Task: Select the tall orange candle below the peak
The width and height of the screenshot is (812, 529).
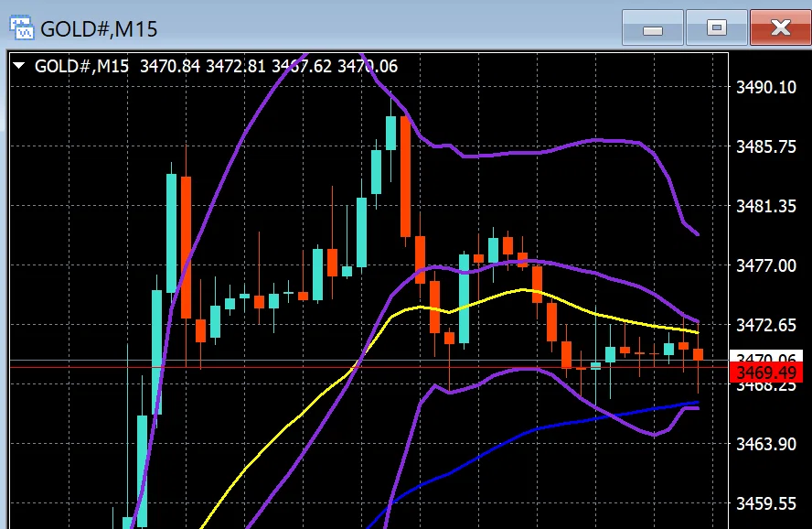Action: coord(405,176)
